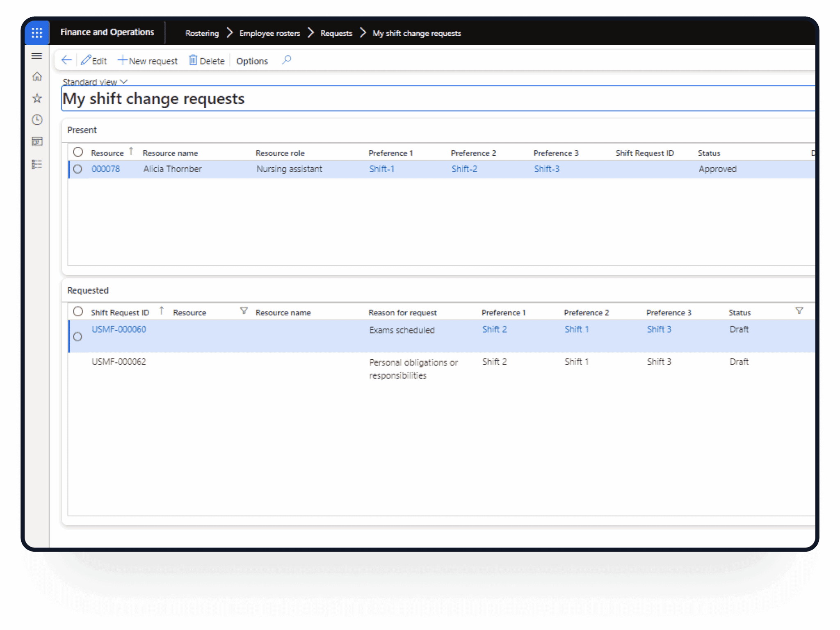Open Shift-2 link in Present grid
This screenshot has height=630, width=840.
(x=464, y=169)
